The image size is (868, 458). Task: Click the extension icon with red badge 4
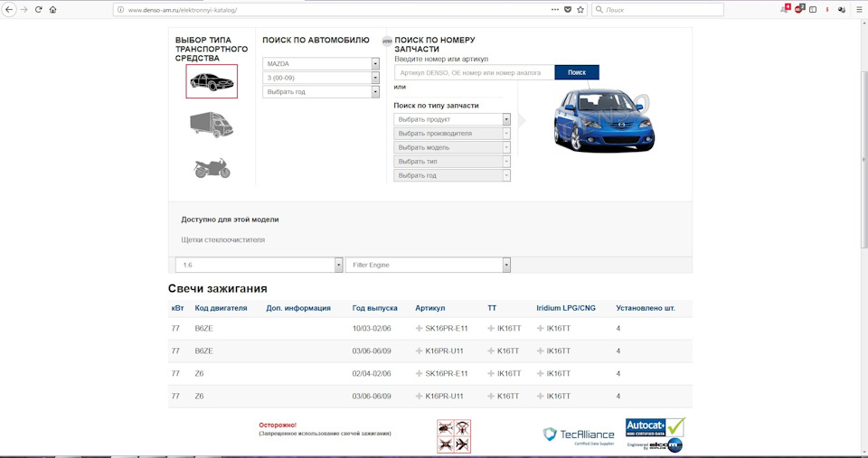785,9
